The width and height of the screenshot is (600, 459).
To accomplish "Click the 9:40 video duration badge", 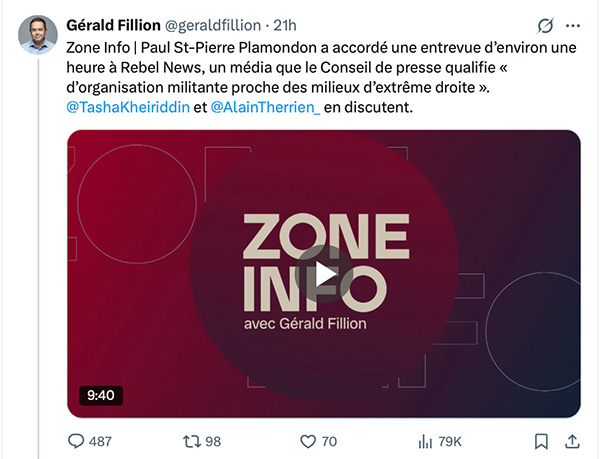I will click(101, 395).
